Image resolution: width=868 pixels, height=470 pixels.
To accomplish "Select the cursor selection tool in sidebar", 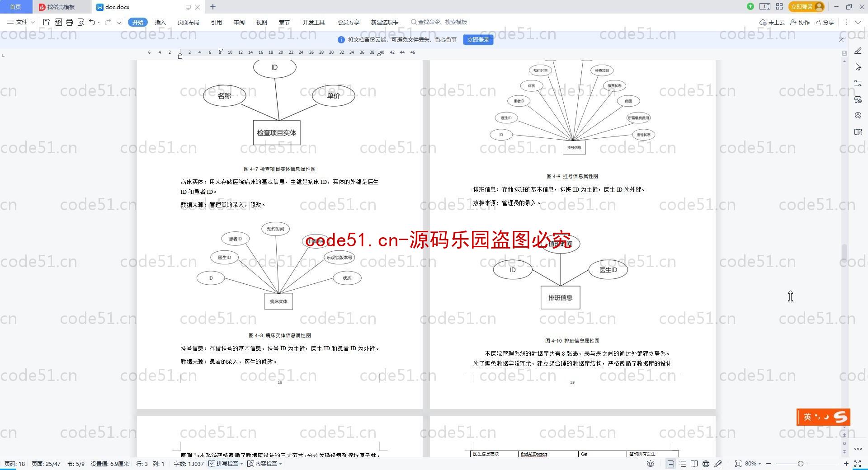I will [x=858, y=67].
